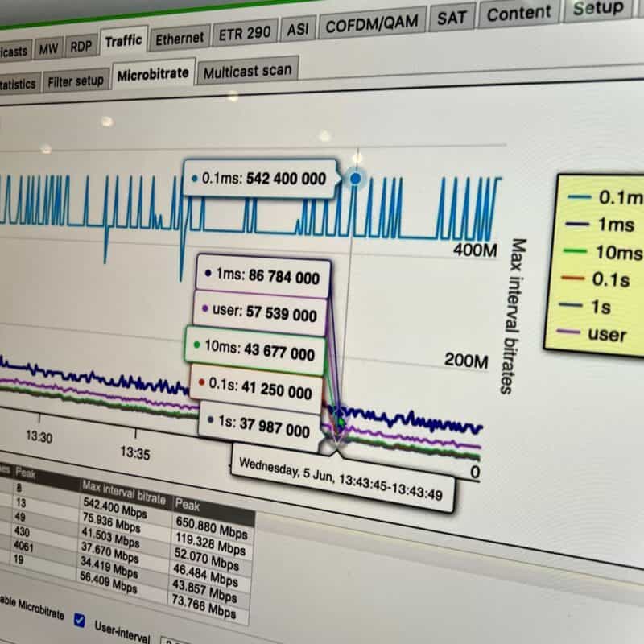
Task: Click the 56.409 Mbps table cell
Action: click(108, 581)
